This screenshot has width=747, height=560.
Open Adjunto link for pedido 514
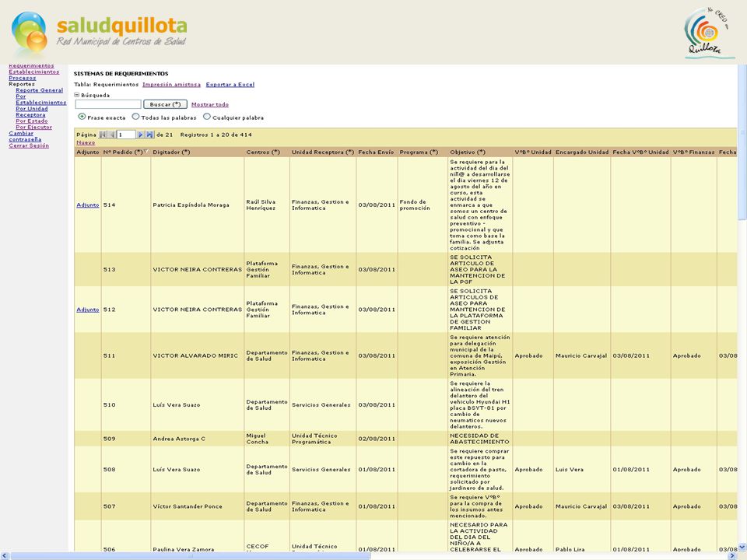(88, 205)
